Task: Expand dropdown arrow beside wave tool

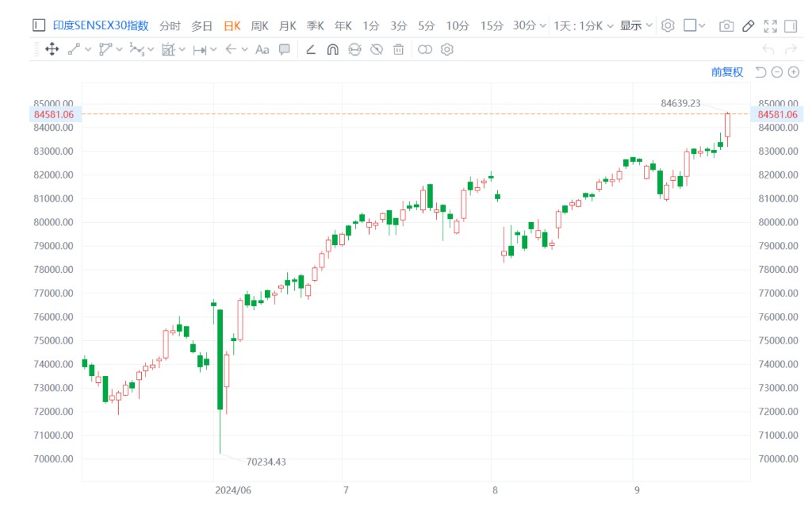Action: (x=151, y=49)
